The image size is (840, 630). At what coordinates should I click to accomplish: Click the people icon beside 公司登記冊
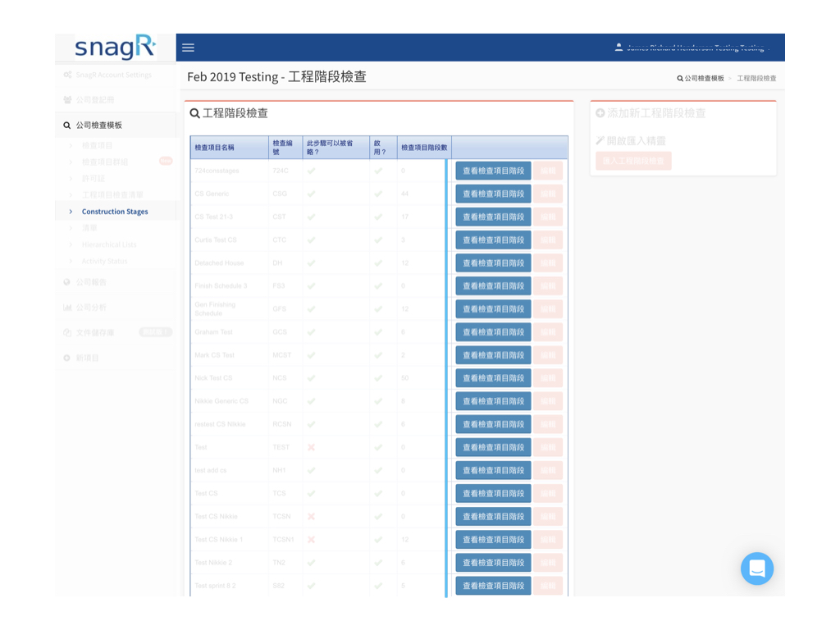coord(67,99)
